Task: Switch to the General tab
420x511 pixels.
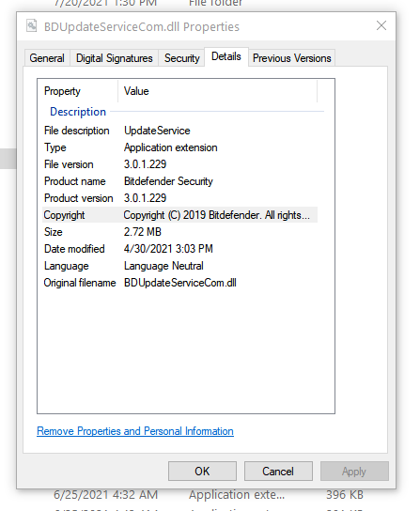Action: point(47,58)
